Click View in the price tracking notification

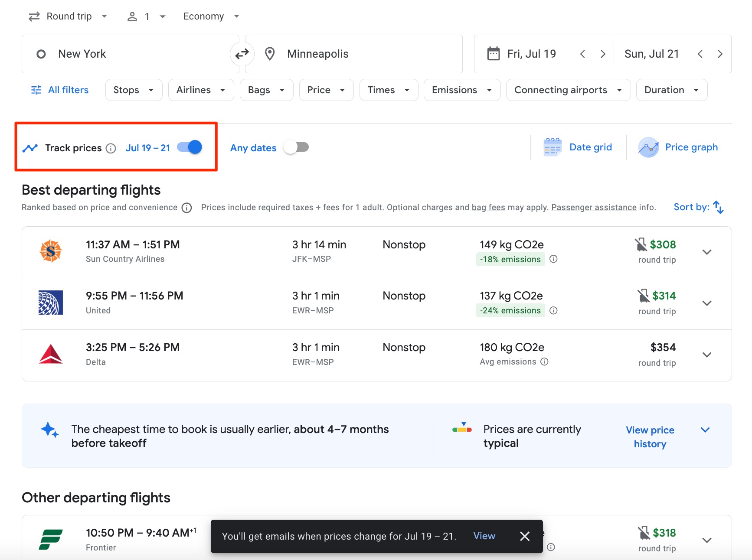click(x=484, y=536)
